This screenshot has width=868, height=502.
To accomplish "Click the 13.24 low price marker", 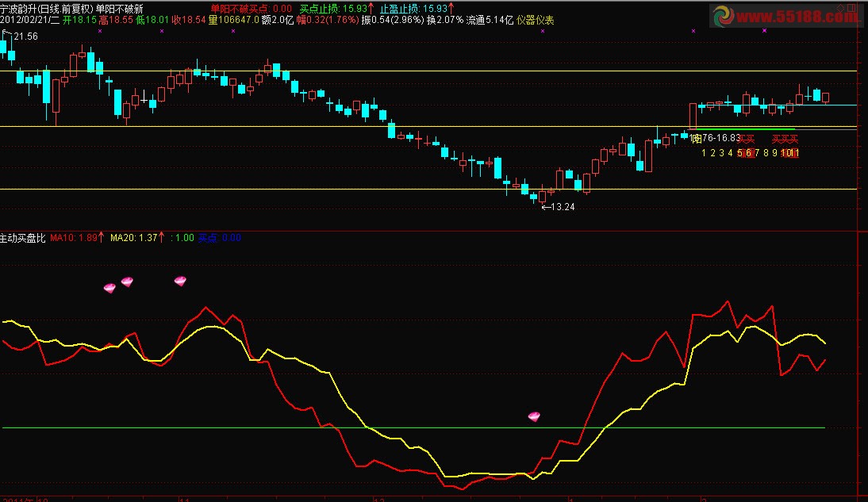I will point(560,207).
